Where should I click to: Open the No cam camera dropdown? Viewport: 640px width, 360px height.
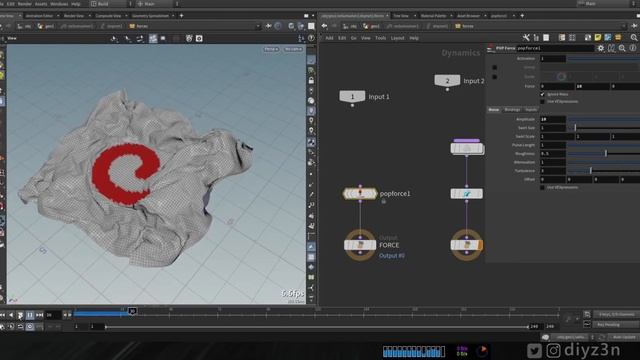[293, 49]
